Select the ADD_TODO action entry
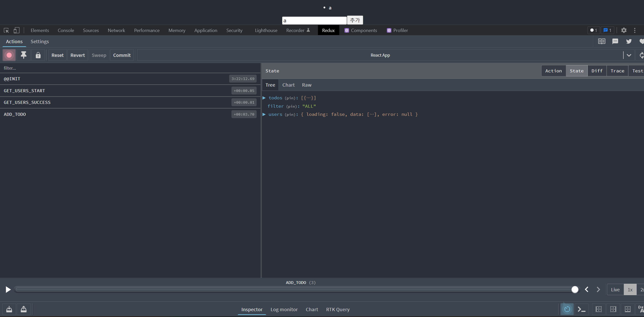 15,114
